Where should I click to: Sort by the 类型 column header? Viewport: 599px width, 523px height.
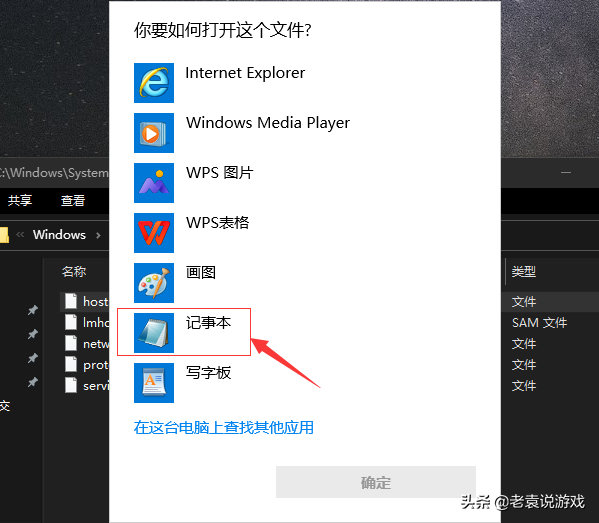(524, 272)
